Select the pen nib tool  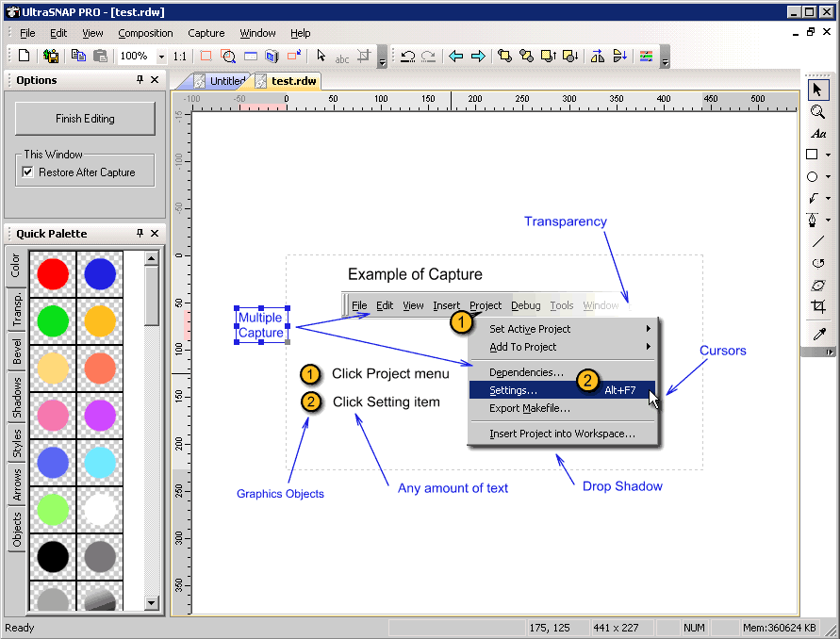tap(812, 220)
